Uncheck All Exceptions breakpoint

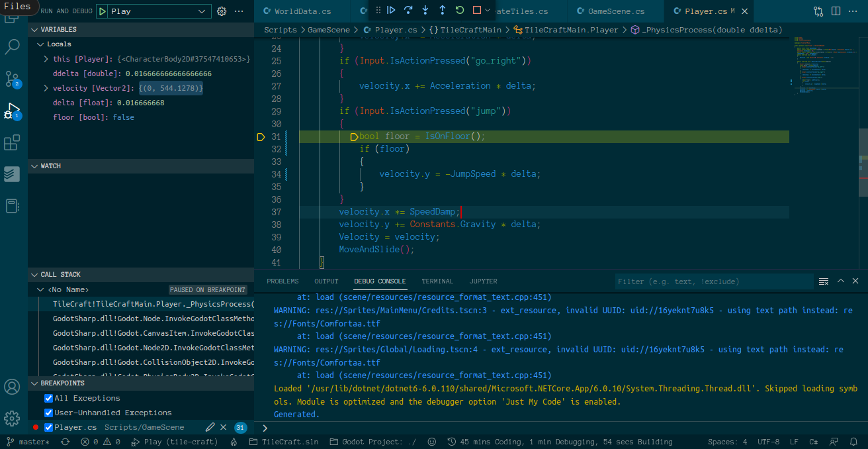[48, 398]
